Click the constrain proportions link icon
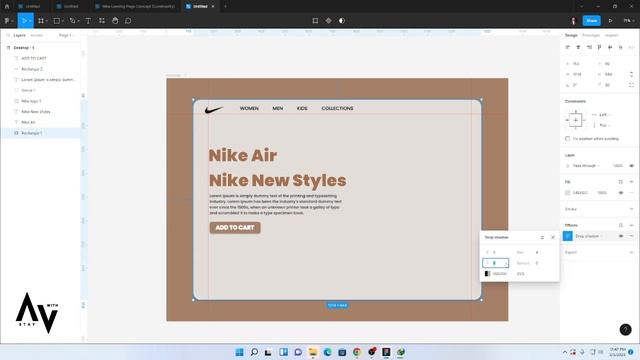The width and height of the screenshot is (640, 360). click(631, 74)
